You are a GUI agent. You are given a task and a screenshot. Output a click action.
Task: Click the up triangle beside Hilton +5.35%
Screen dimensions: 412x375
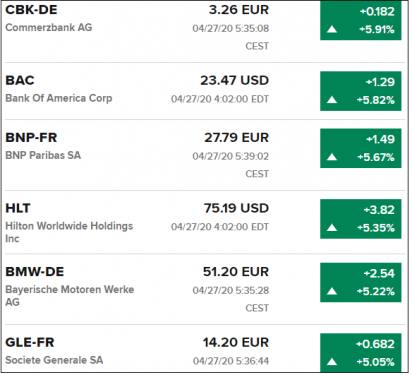coord(332,228)
